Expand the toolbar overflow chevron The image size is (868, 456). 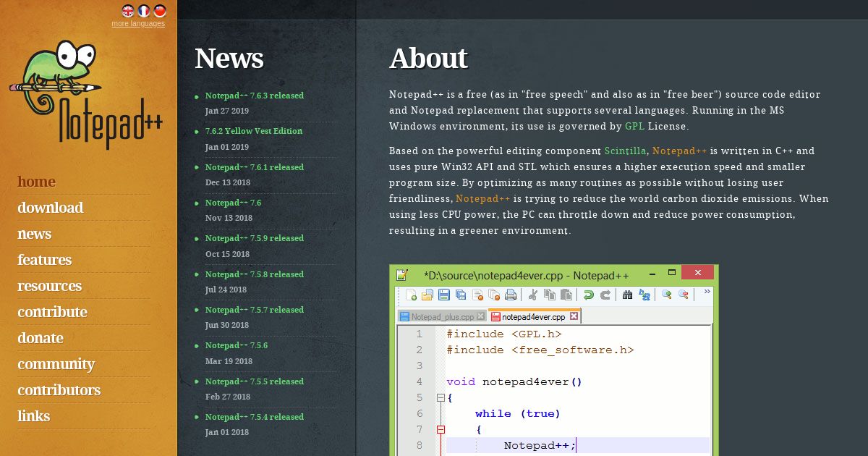pyautogui.click(x=707, y=291)
